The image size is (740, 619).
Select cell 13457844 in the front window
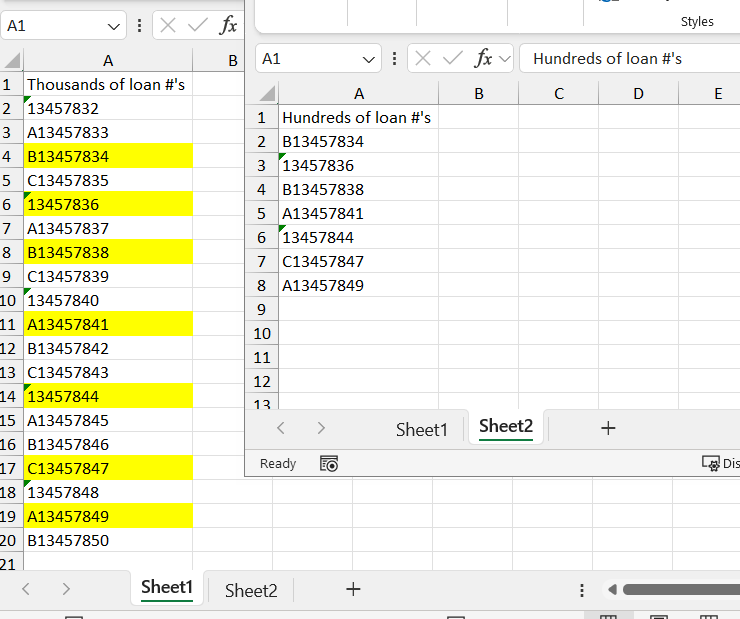359,237
